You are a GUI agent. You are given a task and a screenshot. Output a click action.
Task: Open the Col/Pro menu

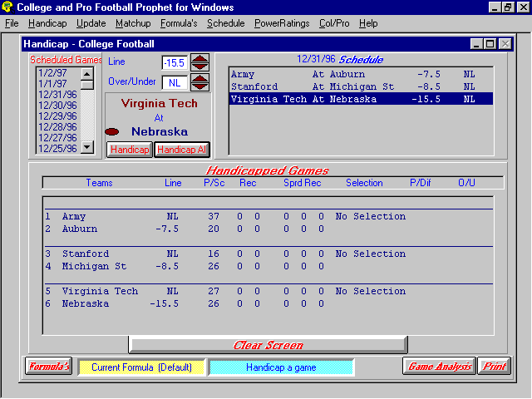point(333,23)
